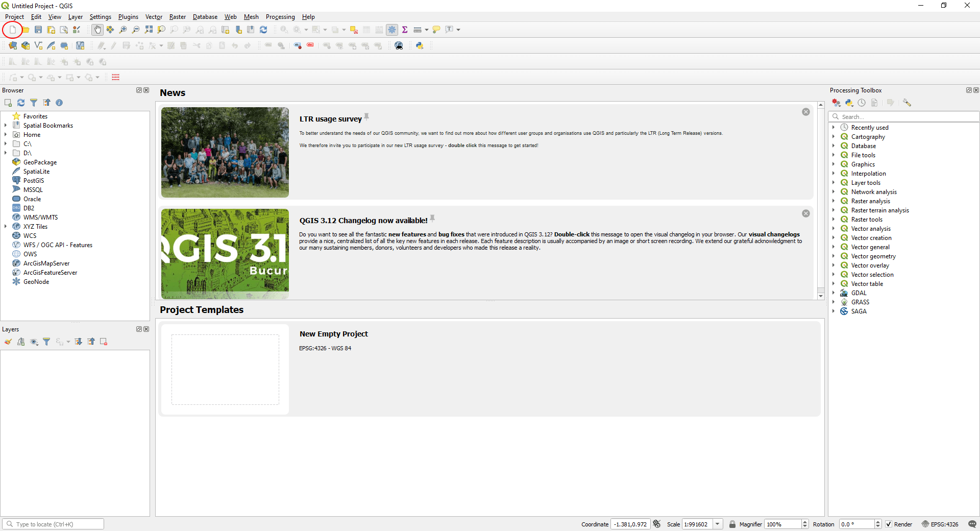Collapse all items in the Browser panel

[x=46, y=103]
